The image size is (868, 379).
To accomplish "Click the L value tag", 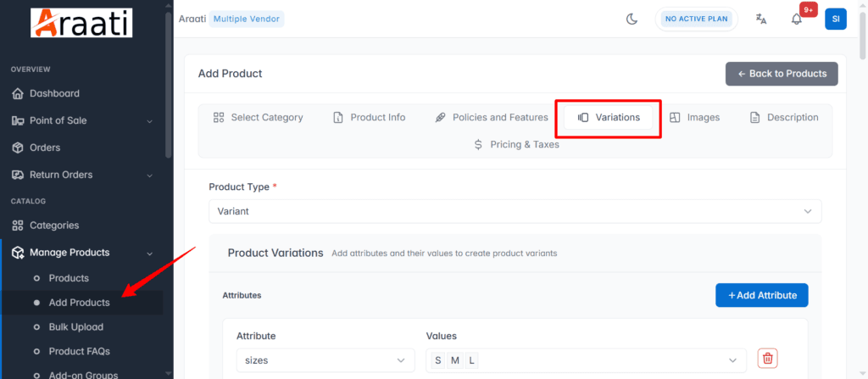I will click(x=471, y=360).
